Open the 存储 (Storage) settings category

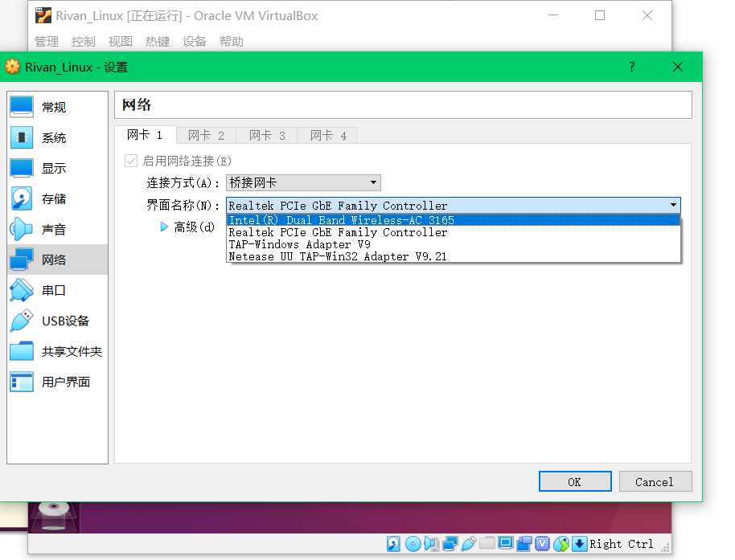(57, 198)
